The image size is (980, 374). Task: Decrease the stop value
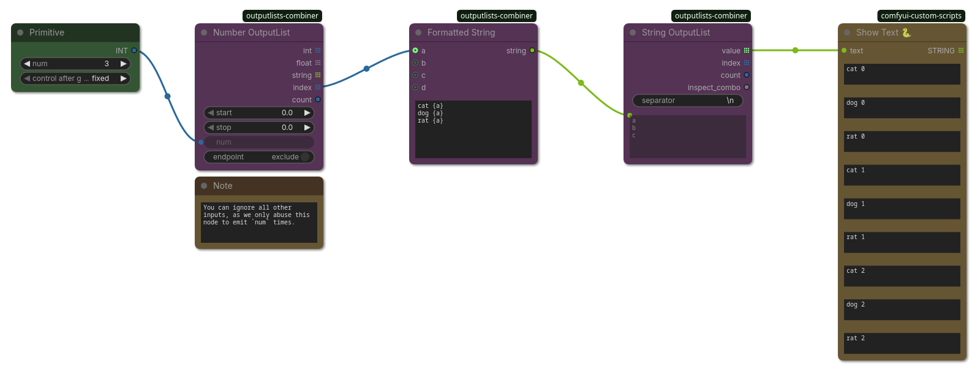pyautogui.click(x=211, y=128)
